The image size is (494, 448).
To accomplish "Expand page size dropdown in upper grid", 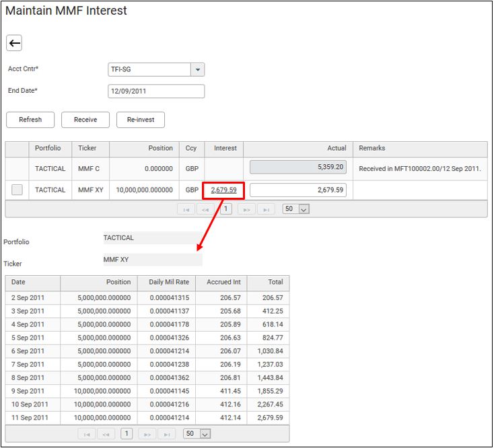I will [303, 209].
